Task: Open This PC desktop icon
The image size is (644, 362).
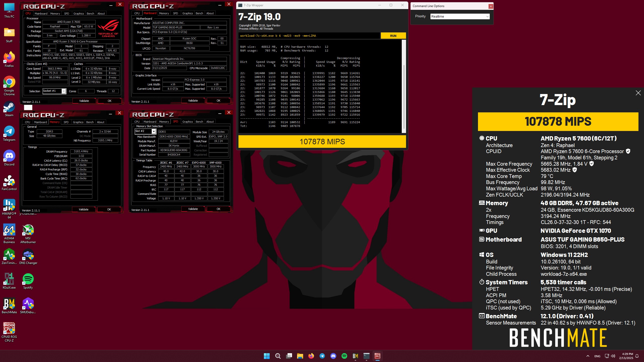Action: [9, 11]
